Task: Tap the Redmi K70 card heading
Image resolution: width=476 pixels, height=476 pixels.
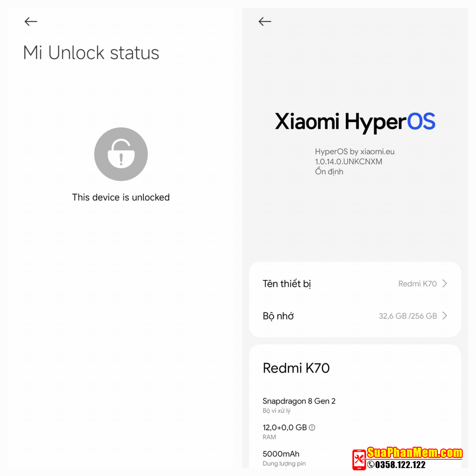Action: [x=296, y=368]
